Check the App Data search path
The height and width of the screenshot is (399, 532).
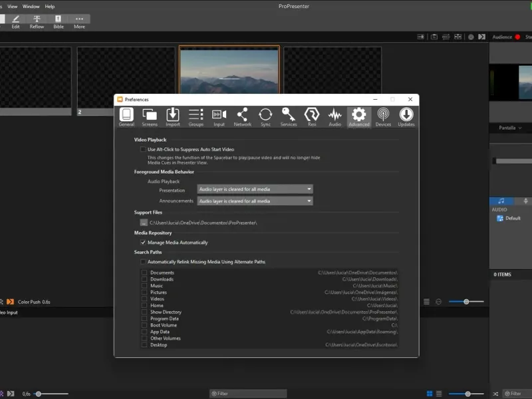point(144,332)
